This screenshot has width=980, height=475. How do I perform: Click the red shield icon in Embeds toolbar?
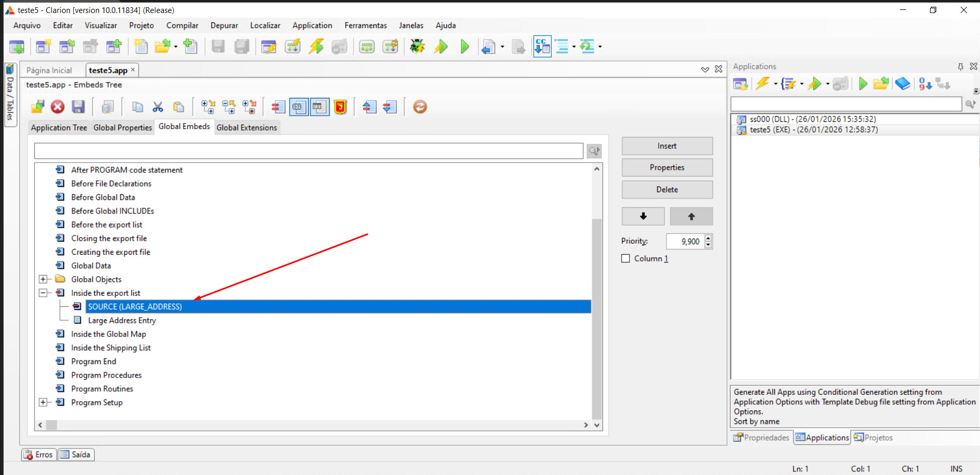[x=340, y=107]
